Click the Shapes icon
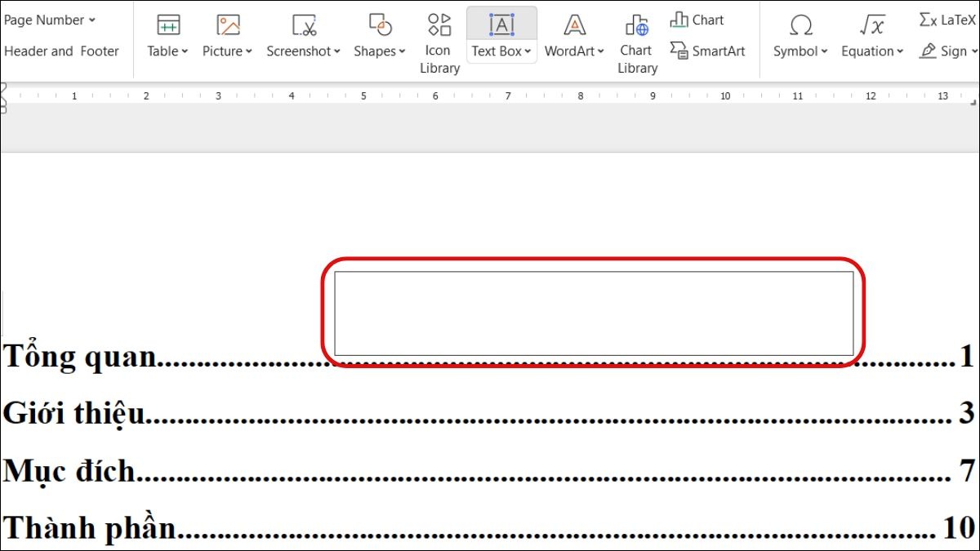The image size is (980, 551). click(x=380, y=24)
